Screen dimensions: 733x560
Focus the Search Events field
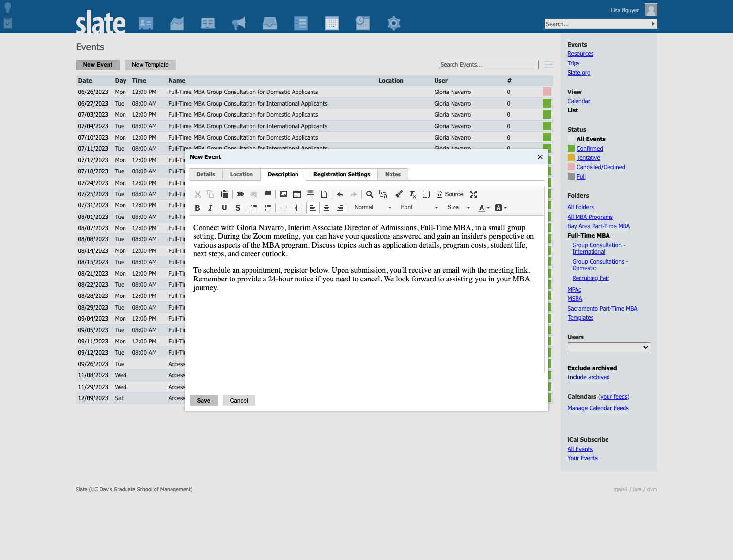coord(488,64)
